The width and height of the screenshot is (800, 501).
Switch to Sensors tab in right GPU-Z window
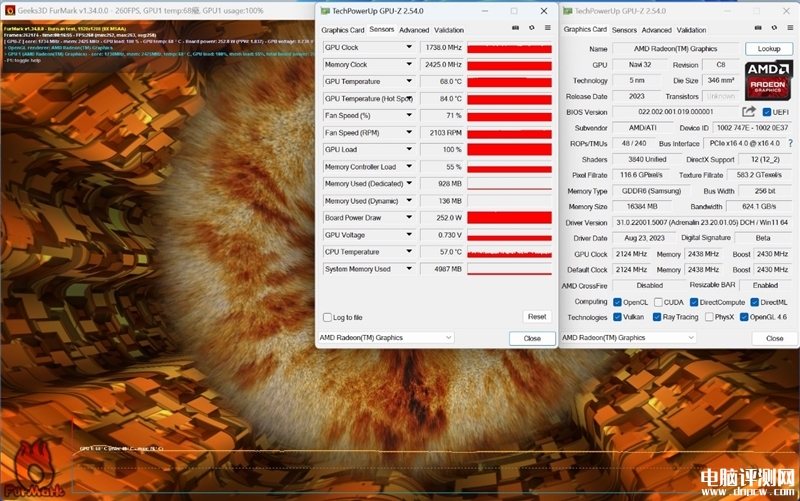click(x=624, y=30)
